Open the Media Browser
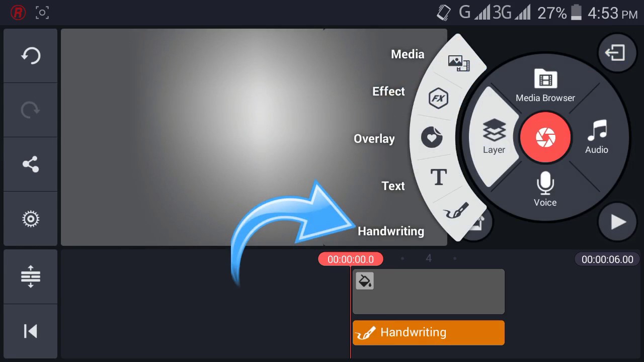 click(x=545, y=86)
